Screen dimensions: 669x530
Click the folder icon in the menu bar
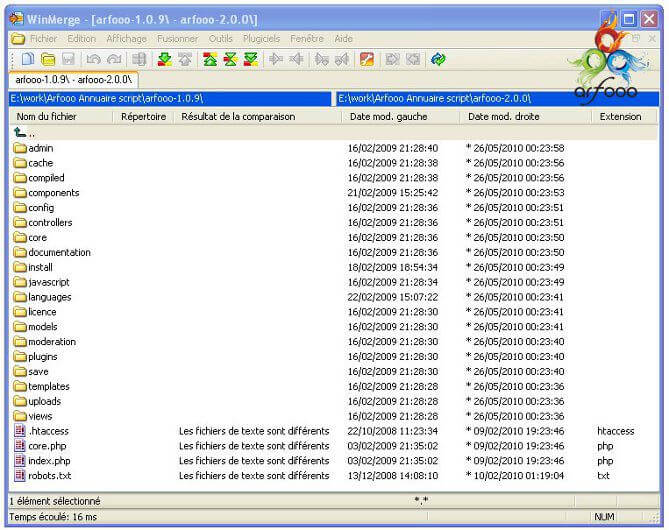pos(18,39)
